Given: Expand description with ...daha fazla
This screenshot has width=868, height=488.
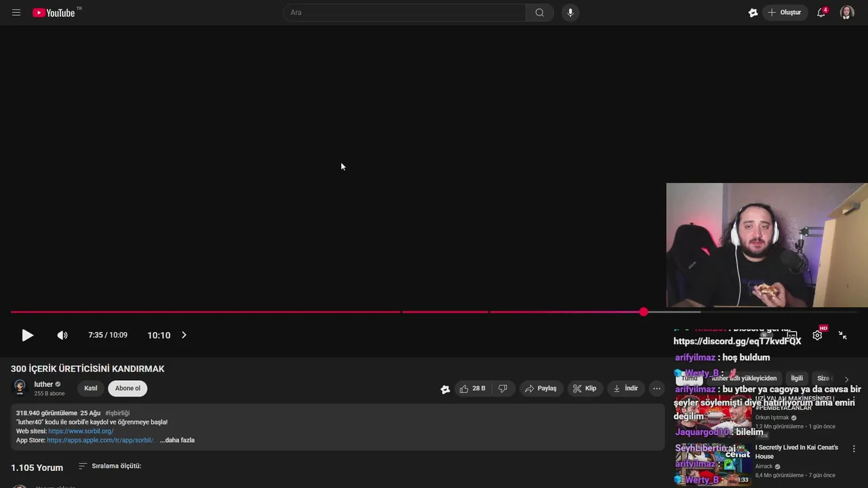Looking at the screenshot, I should [177, 440].
